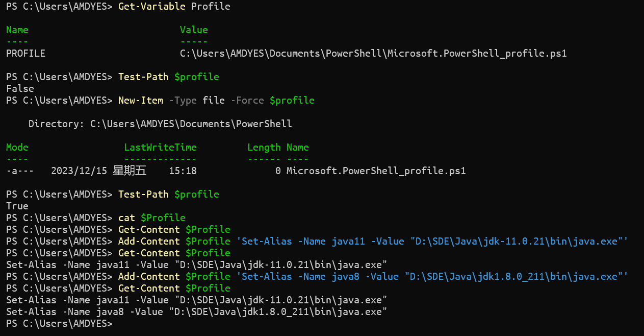Click the PROFILE variable name in output
Image resolution: width=644 pixels, height=336 pixels.
point(25,53)
